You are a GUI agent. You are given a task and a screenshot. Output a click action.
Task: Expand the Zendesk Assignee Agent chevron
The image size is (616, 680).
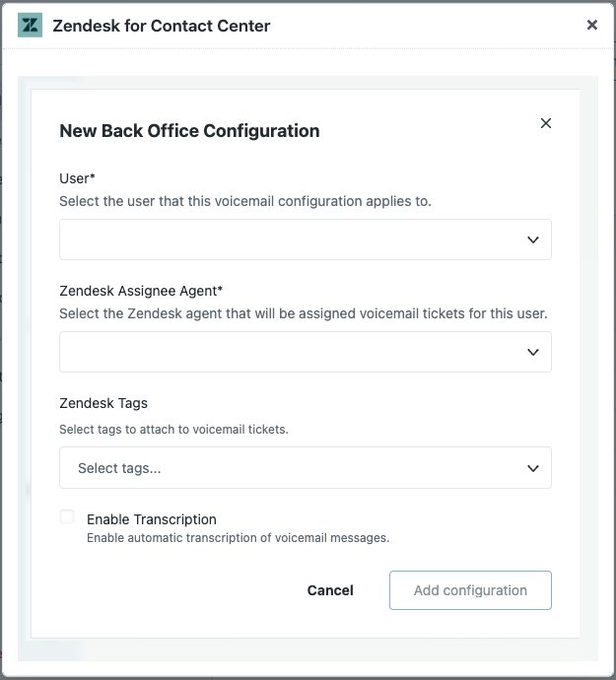[532, 352]
